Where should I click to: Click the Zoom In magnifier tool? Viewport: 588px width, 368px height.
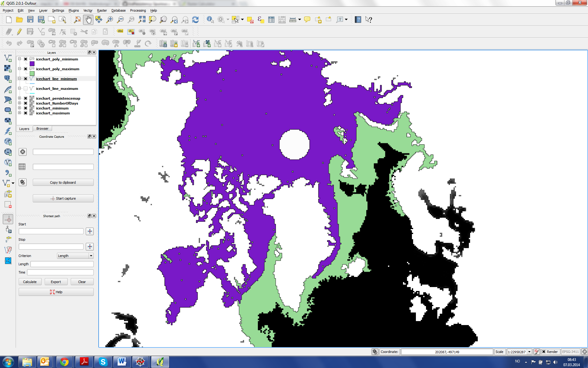[x=109, y=20]
